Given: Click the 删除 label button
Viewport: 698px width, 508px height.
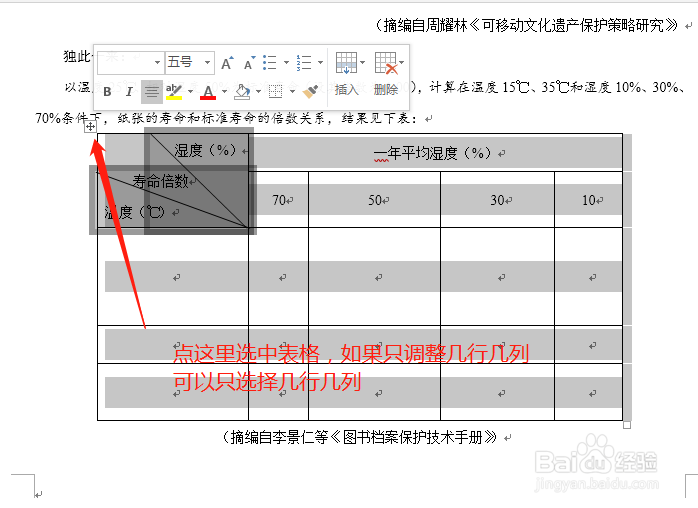Looking at the screenshot, I should [386, 90].
